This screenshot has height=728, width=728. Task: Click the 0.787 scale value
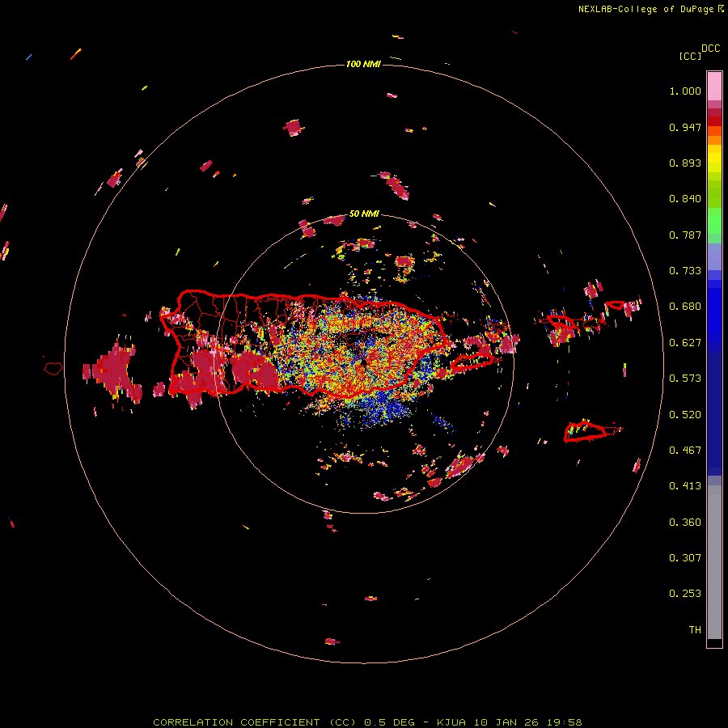pos(685,235)
